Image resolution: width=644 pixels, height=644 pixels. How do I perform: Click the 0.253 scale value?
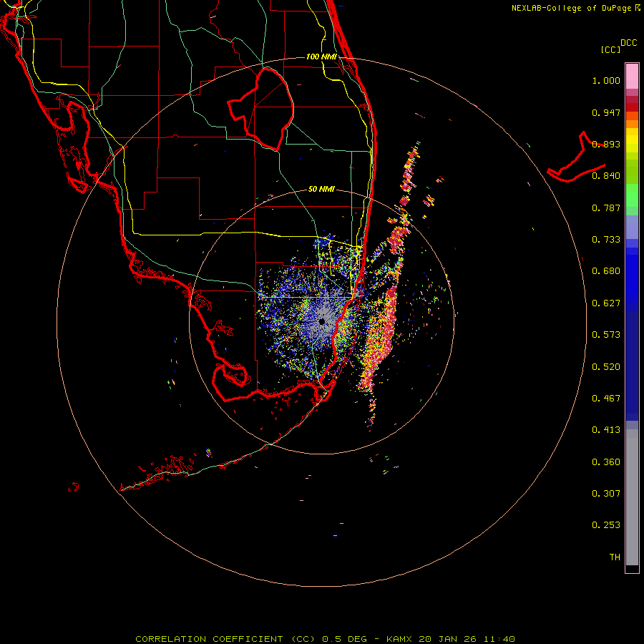tap(606, 525)
